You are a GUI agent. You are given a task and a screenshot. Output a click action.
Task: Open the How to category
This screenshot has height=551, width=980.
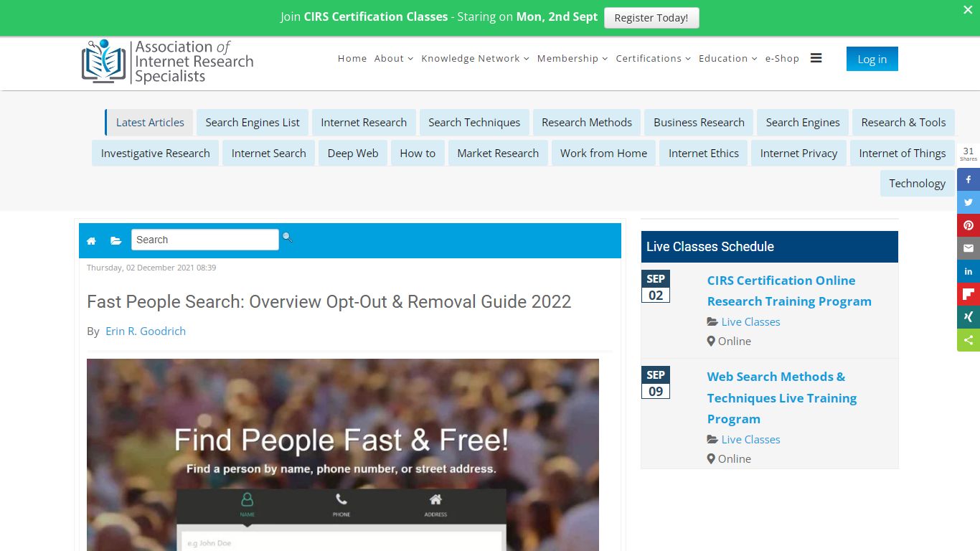[x=418, y=153]
